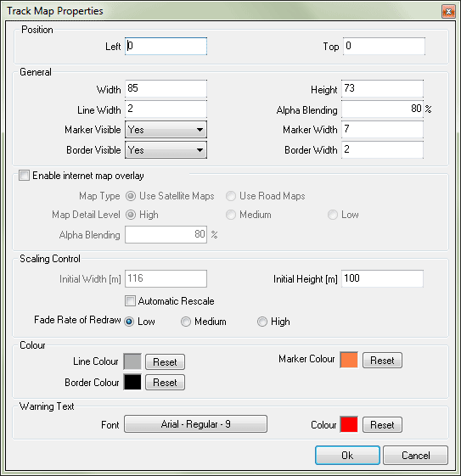Screen dimensions: 461x476
Task: Open the Arial - Regular - 9 font selector
Action: (195, 424)
